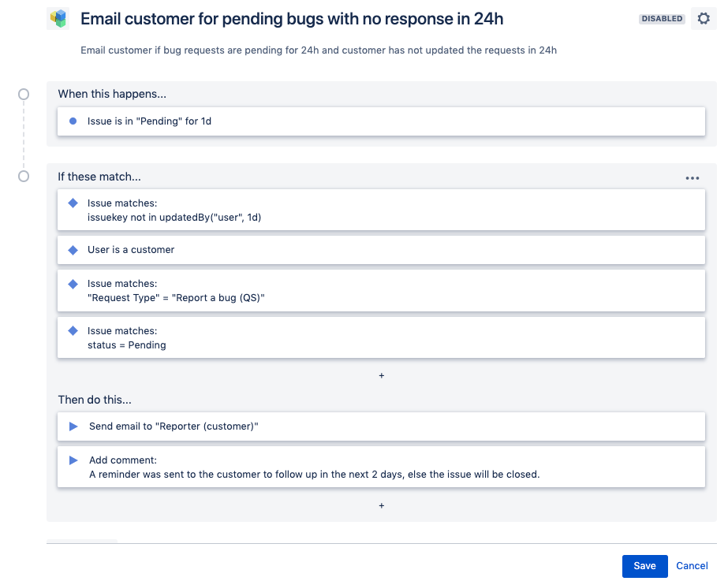Click diamond icon beside status = Pending
This screenshot has width=728, height=581.
pos(73,331)
